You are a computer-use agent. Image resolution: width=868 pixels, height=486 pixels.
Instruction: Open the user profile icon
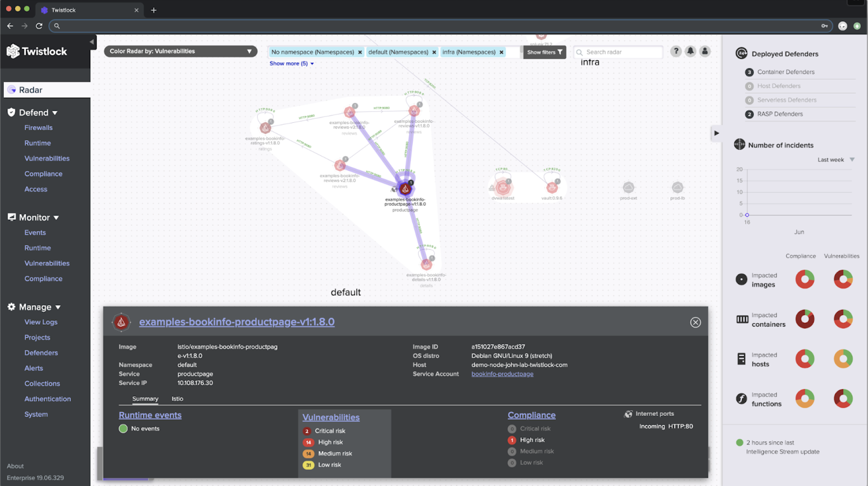705,51
